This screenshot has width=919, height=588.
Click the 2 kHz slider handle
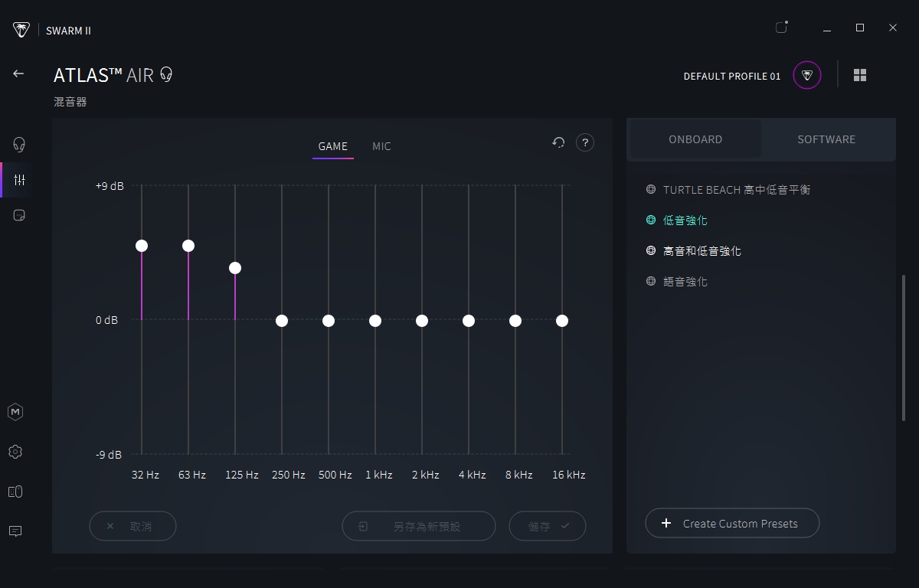[422, 321]
